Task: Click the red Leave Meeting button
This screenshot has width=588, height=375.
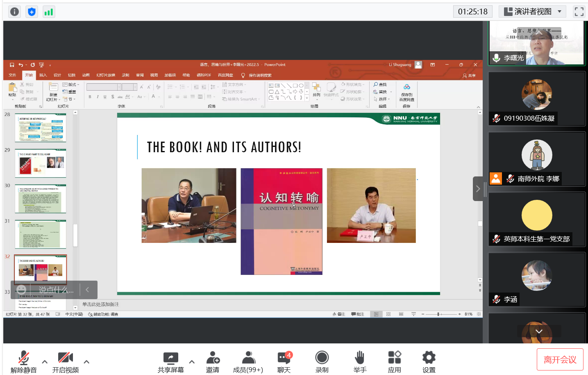Action: 560,359
